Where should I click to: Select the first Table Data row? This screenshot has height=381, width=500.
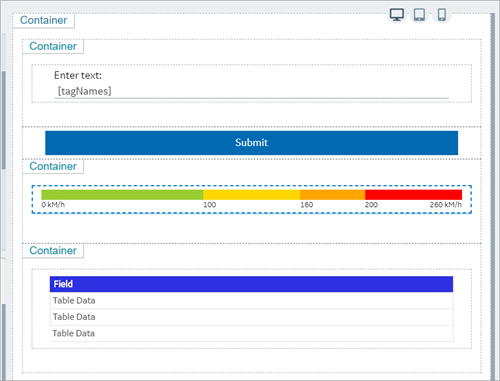coord(251,300)
